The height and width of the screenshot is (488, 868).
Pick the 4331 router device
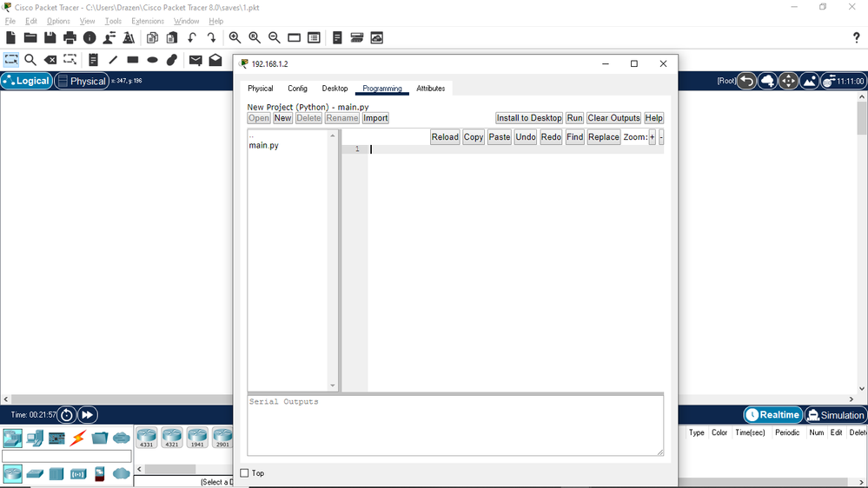point(146,437)
